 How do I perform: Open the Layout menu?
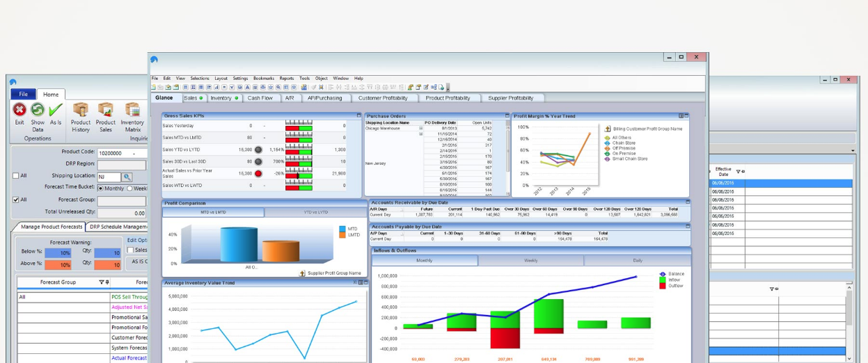221,79
